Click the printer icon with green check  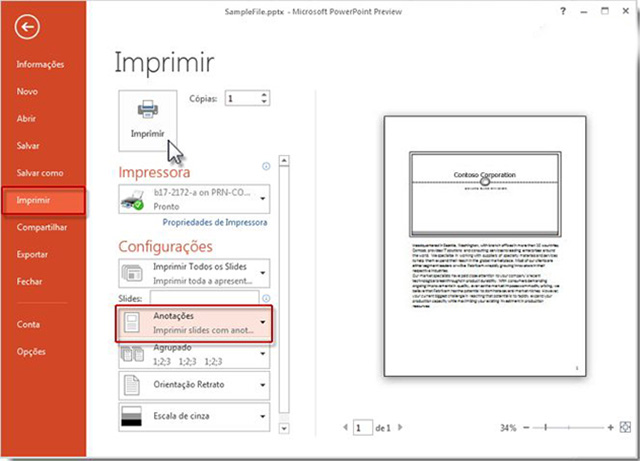[133, 200]
